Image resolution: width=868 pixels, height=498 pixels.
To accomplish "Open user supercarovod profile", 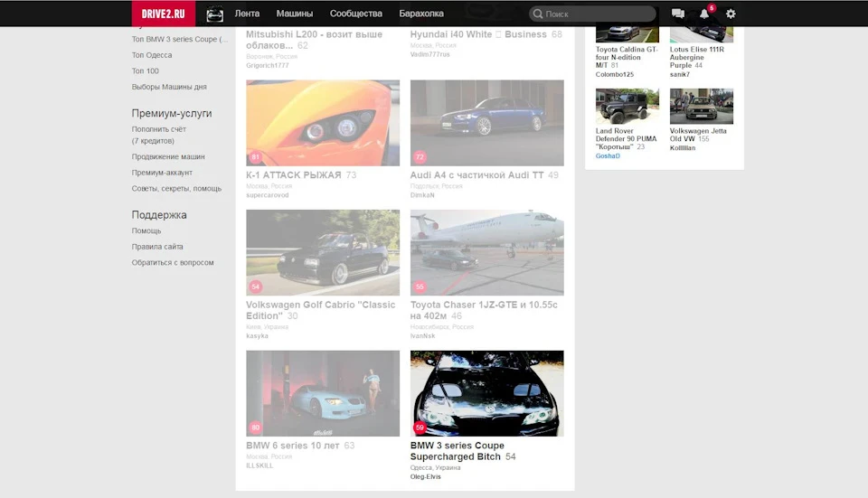I will click(x=268, y=195).
